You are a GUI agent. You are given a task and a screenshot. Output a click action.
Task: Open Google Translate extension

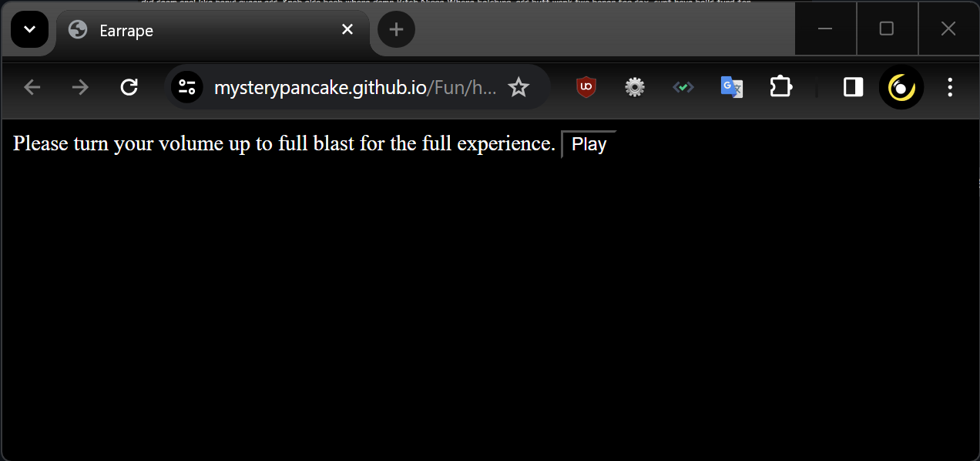point(731,87)
